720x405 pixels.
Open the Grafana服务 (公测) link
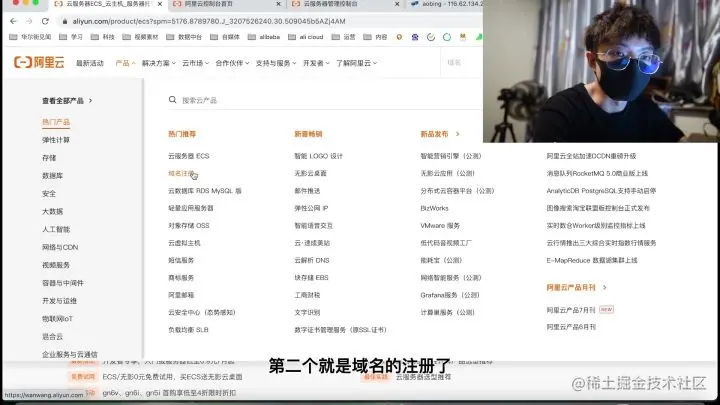click(x=450, y=295)
